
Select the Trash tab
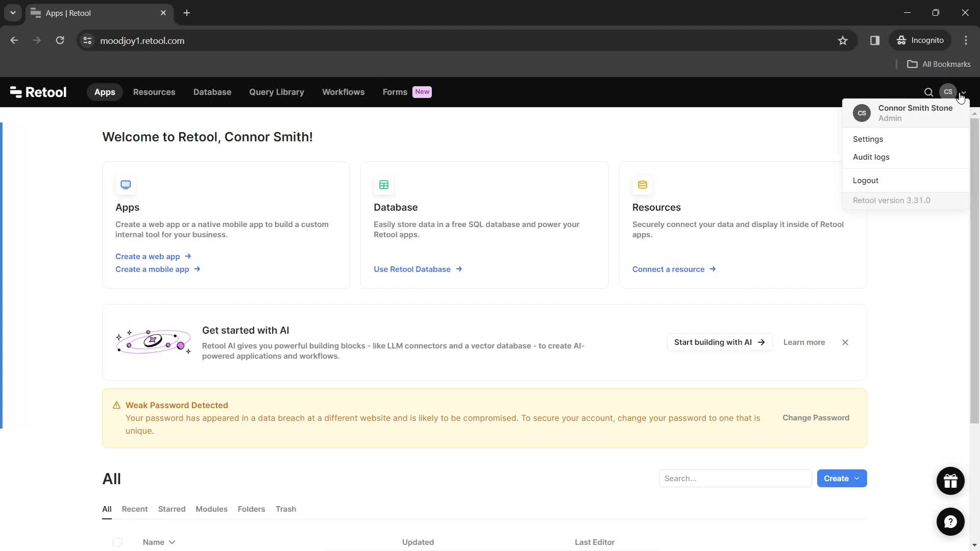pyautogui.click(x=286, y=509)
